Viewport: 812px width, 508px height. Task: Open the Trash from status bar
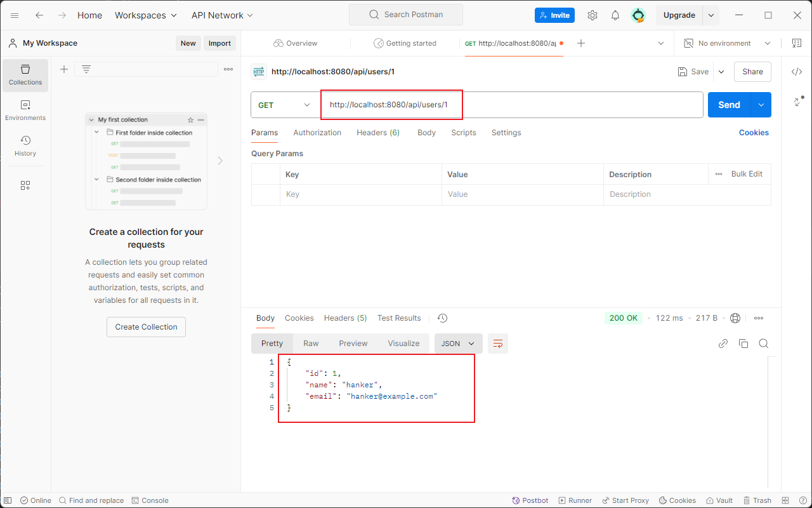click(x=757, y=500)
